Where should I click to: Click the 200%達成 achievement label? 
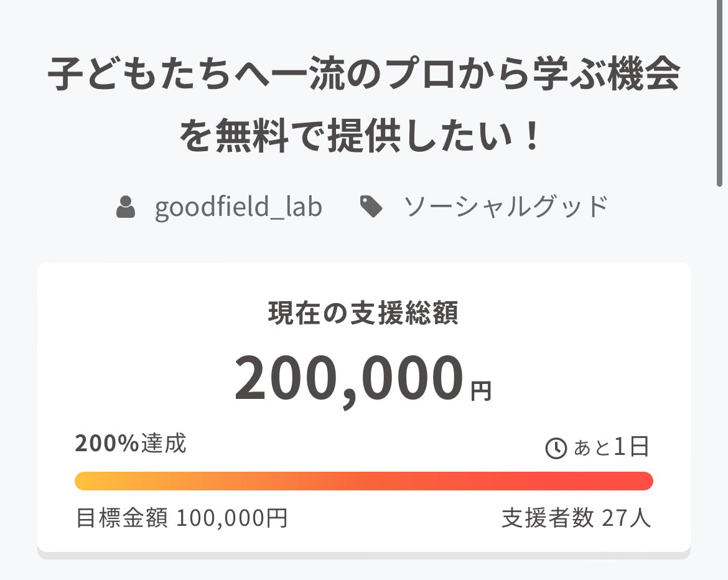131,444
